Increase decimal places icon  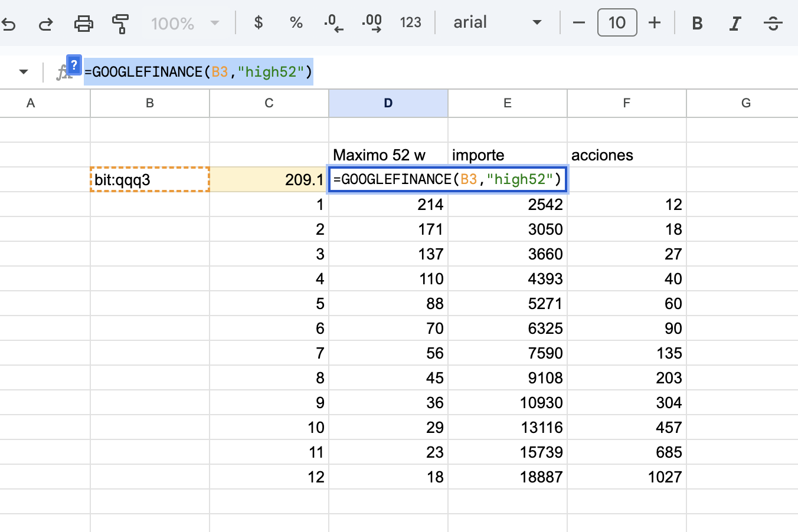pos(372,23)
